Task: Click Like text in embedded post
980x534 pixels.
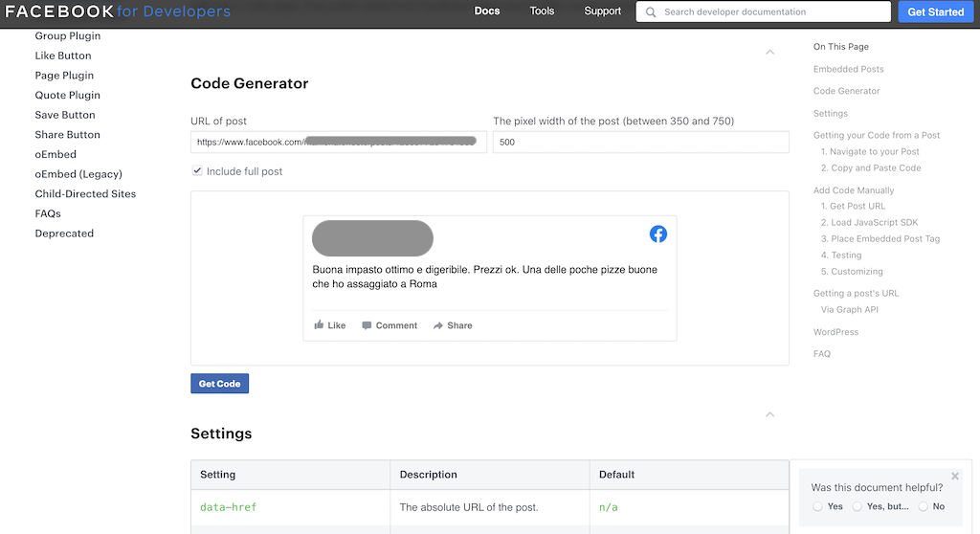Action: point(336,325)
